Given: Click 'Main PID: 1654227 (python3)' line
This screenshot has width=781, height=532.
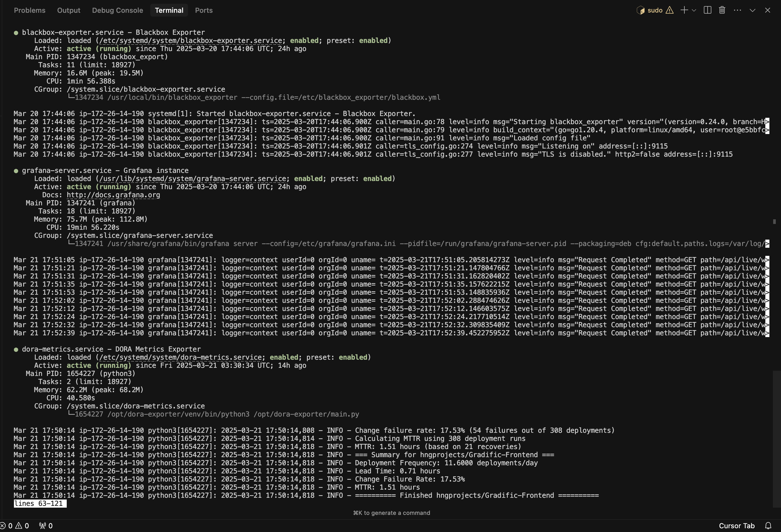Looking at the screenshot, I should 81,374.
